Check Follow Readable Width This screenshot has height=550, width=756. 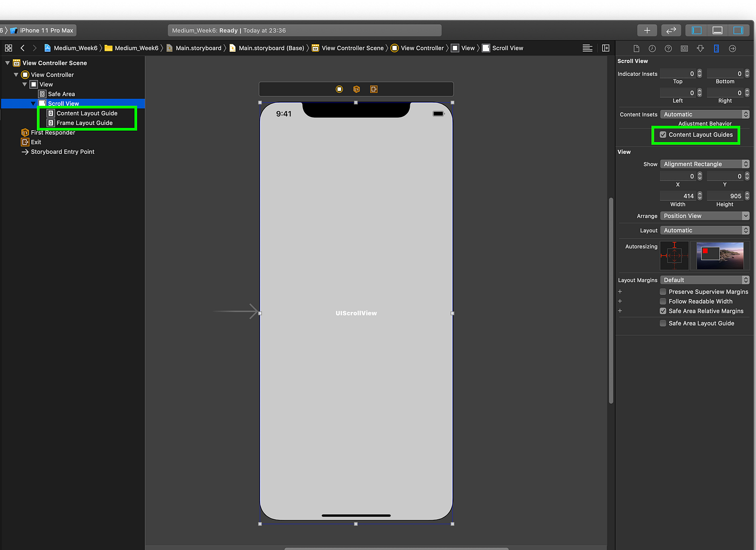[x=663, y=301]
